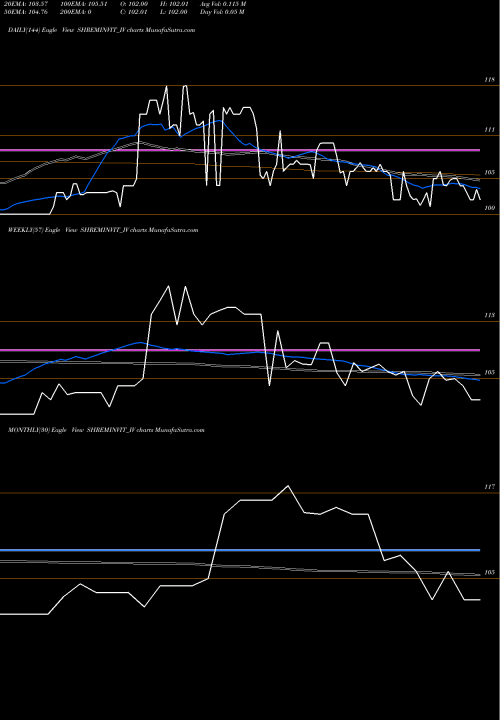Click the WEEKLY(57) Eagle View chart title

click(103, 230)
